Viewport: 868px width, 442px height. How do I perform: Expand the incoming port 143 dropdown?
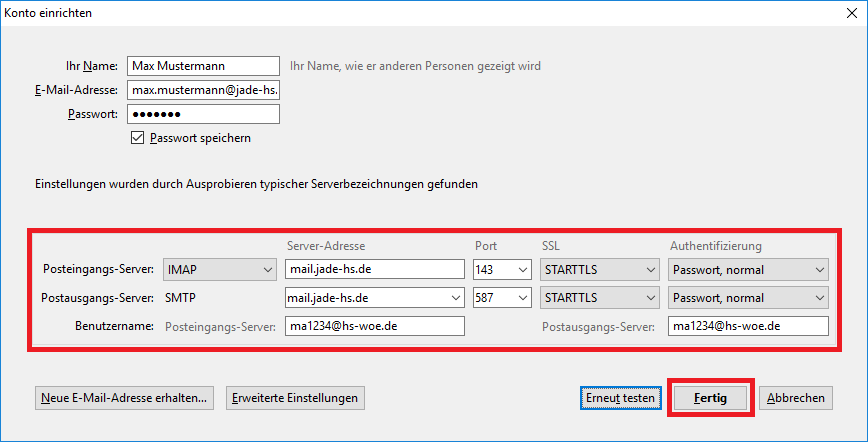point(502,270)
